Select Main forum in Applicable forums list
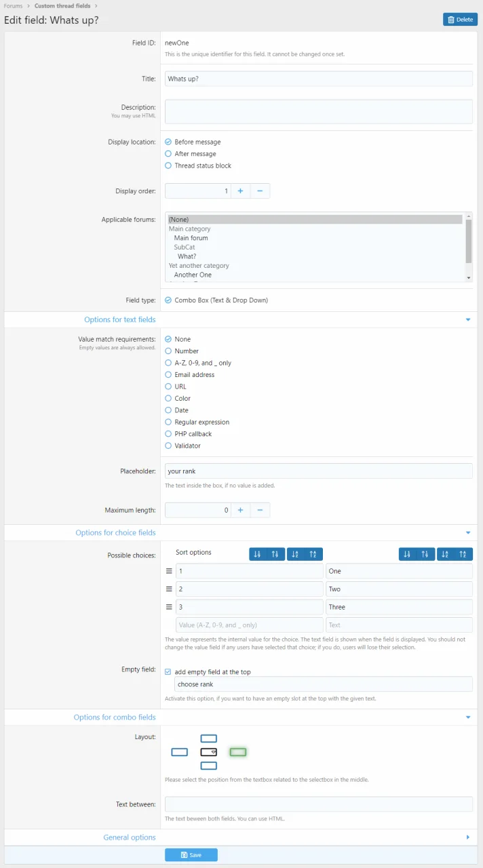 click(191, 238)
